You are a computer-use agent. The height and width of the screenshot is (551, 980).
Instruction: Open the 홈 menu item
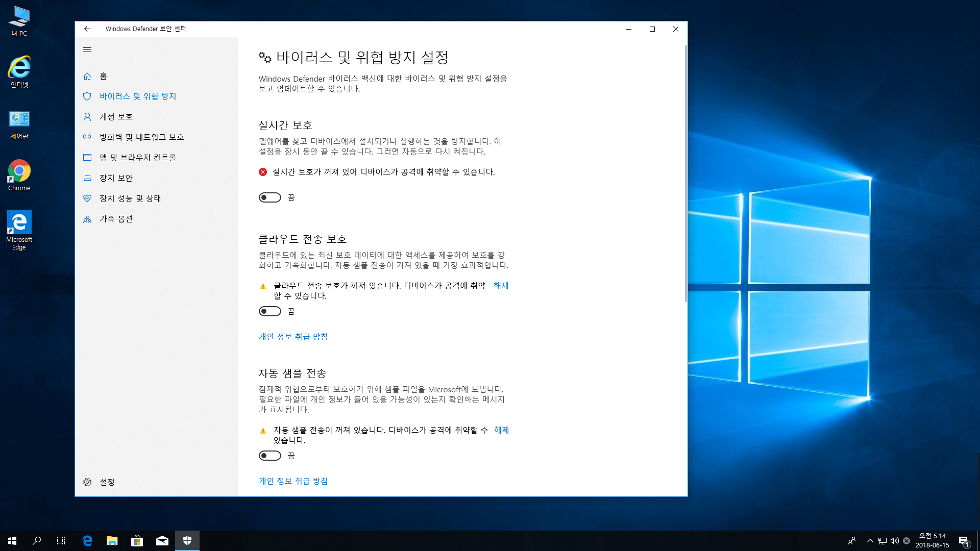103,76
